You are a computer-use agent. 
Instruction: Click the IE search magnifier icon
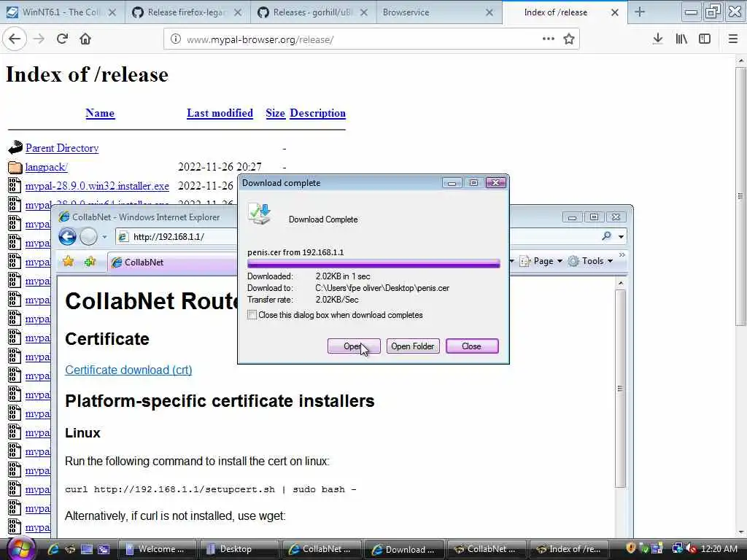click(x=606, y=236)
